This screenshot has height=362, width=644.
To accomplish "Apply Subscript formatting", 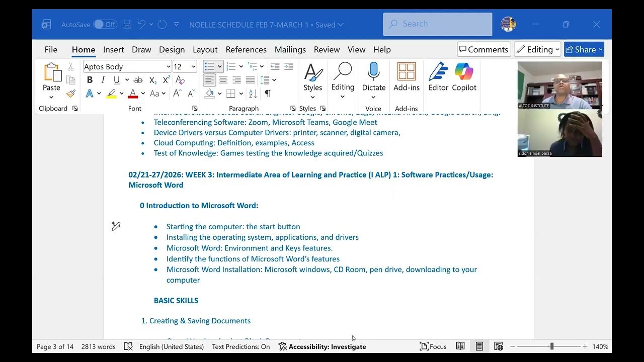I will [x=152, y=80].
